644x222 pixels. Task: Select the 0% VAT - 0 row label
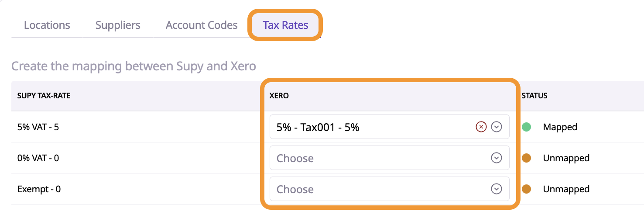[38, 158]
